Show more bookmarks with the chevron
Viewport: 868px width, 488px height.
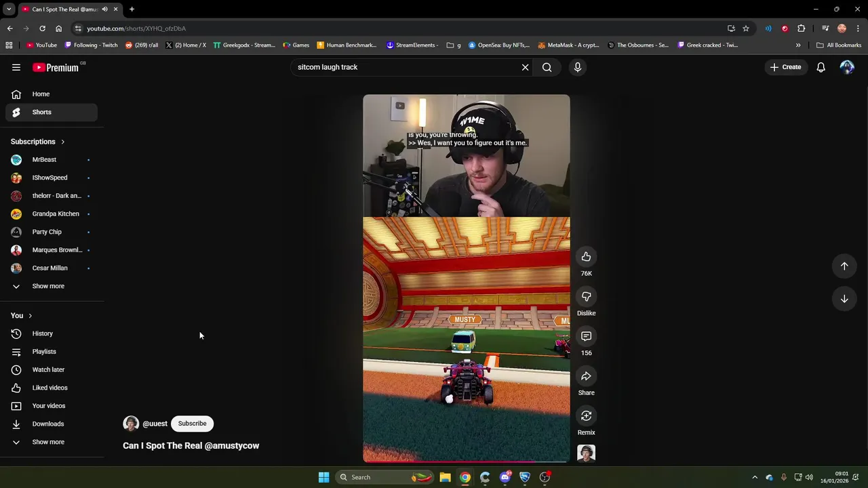click(x=798, y=45)
